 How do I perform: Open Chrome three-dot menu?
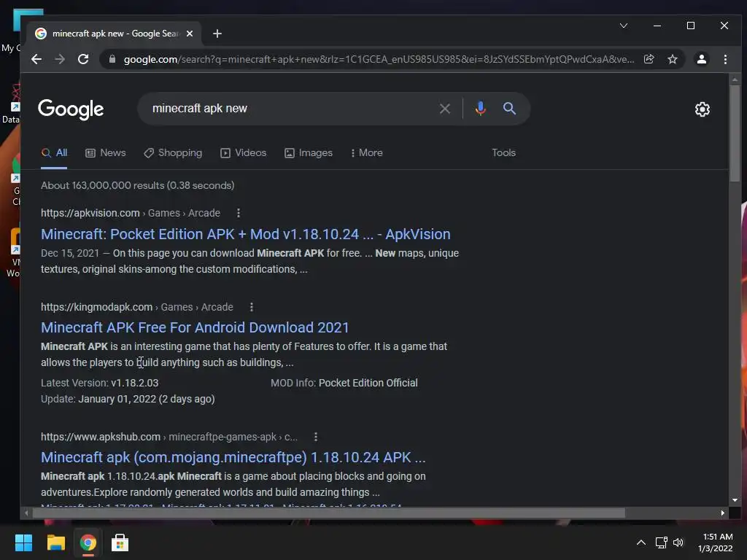tap(725, 59)
